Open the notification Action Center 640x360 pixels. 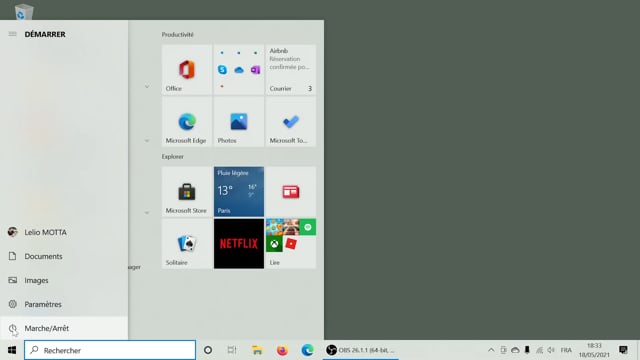point(623,350)
